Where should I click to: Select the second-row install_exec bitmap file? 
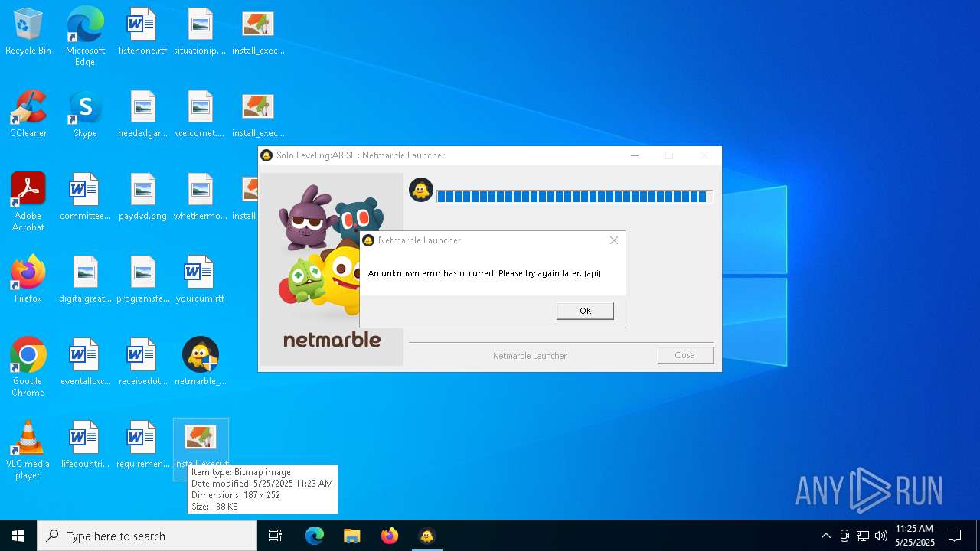258,115
